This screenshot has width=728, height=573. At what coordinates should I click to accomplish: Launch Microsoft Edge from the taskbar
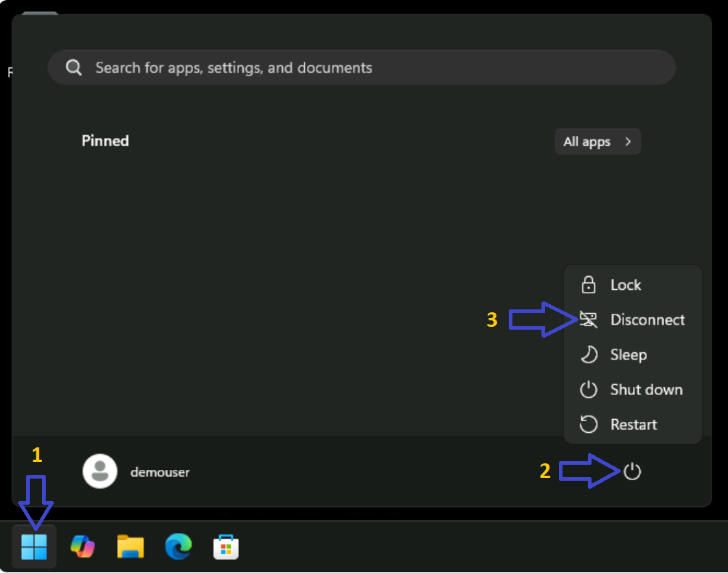point(178,547)
